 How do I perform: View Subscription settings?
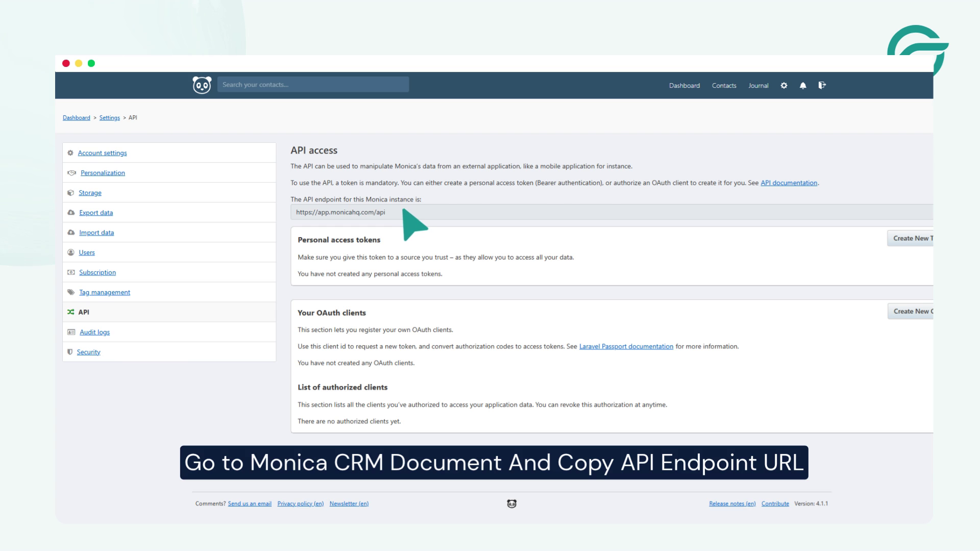coord(97,272)
